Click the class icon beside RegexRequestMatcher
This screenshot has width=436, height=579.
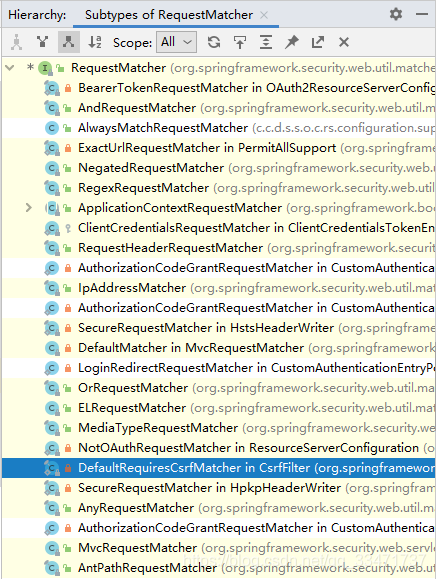pyautogui.click(x=52, y=188)
